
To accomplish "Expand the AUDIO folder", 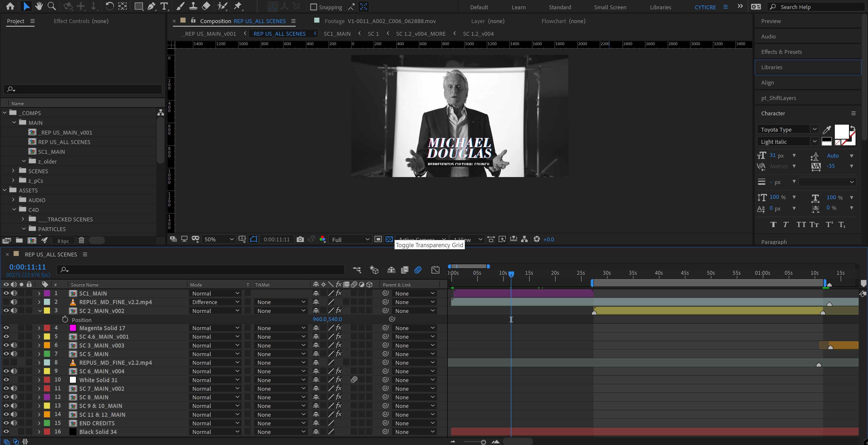I will coord(14,200).
